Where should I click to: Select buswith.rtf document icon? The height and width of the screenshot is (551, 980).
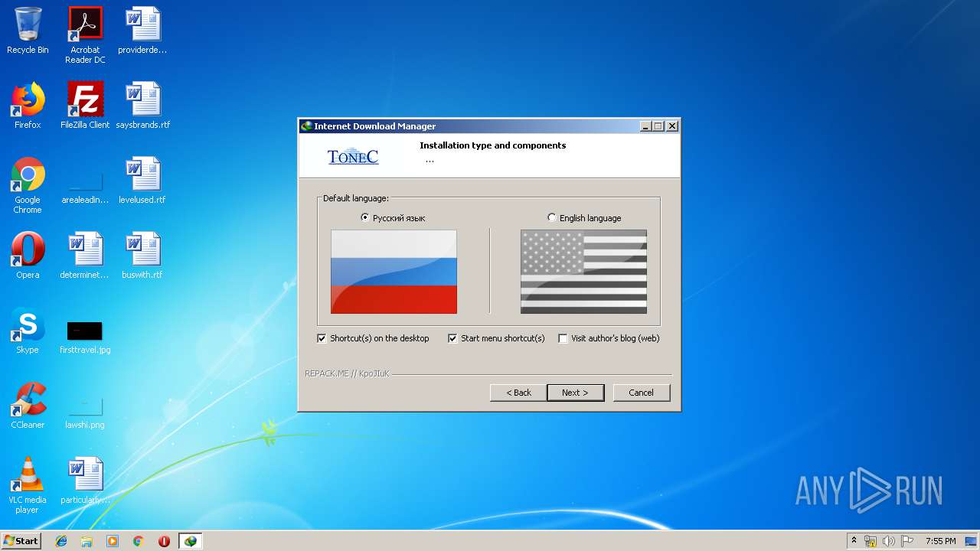pos(142,256)
